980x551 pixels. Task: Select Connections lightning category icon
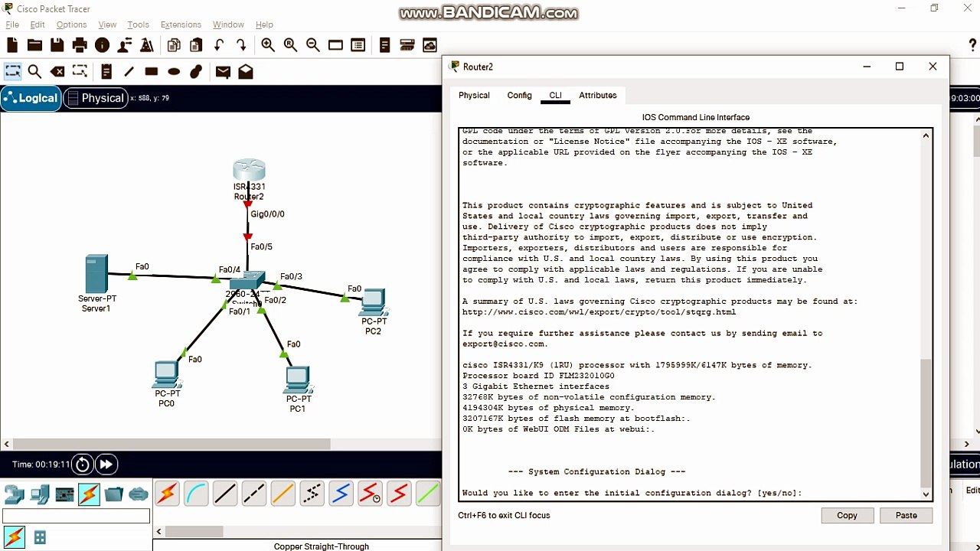(89, 495)
